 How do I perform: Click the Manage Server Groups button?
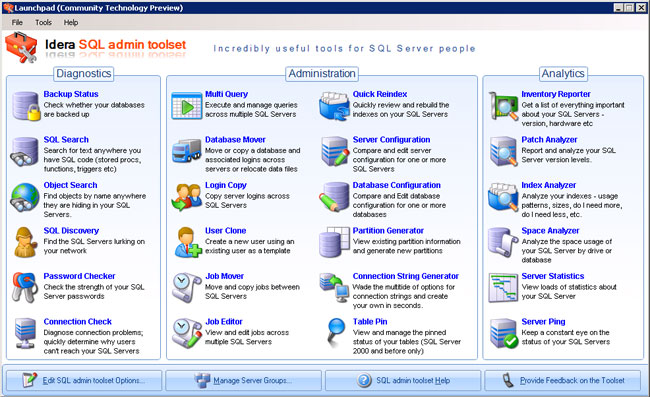[x=244, y=380]
